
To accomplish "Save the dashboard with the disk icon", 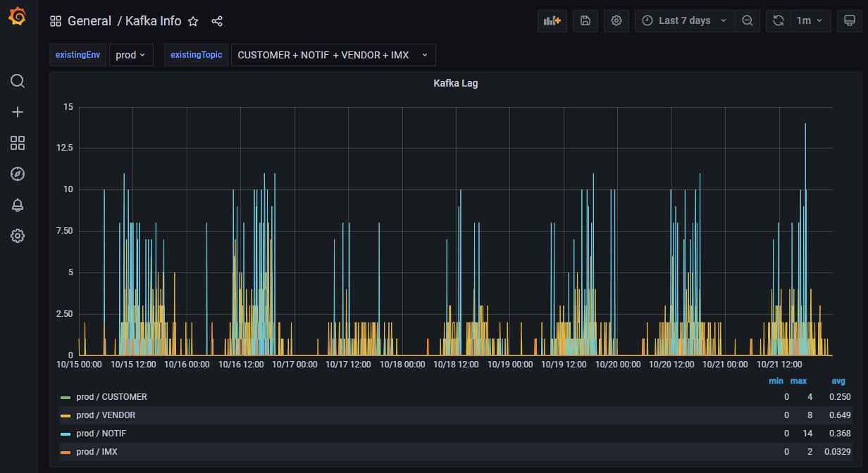I will click(585, 21).
